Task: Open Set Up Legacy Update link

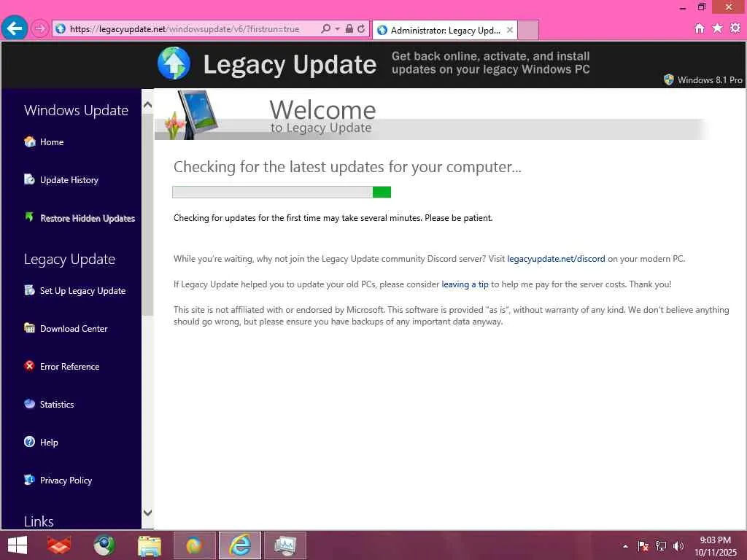Action: (83, 291)
